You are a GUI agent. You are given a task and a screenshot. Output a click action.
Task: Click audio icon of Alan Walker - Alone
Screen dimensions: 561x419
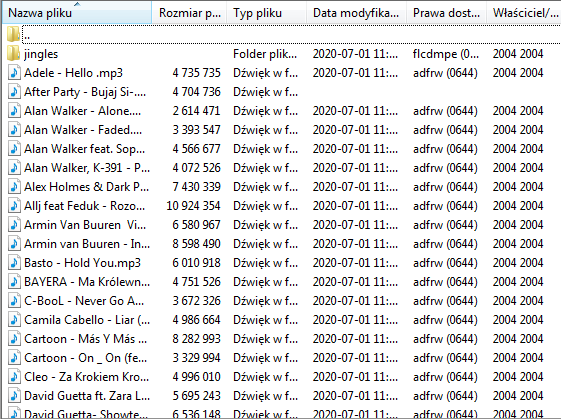[x=14, y=111]
